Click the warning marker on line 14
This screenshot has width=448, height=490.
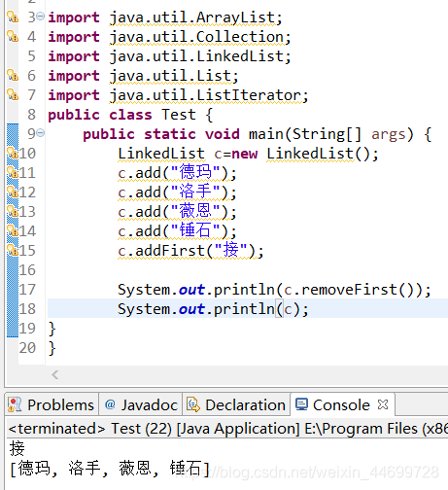tap(13, 231)
